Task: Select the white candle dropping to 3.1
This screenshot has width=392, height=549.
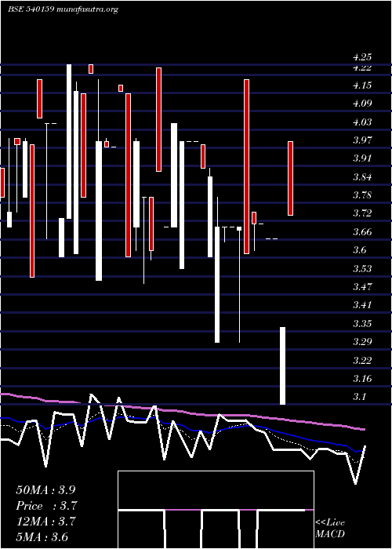Action: click(282, 366)
